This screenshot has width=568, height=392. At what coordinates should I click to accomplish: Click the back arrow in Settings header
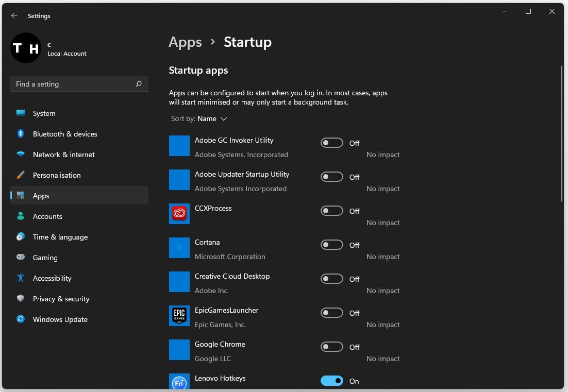click(14, 16)
